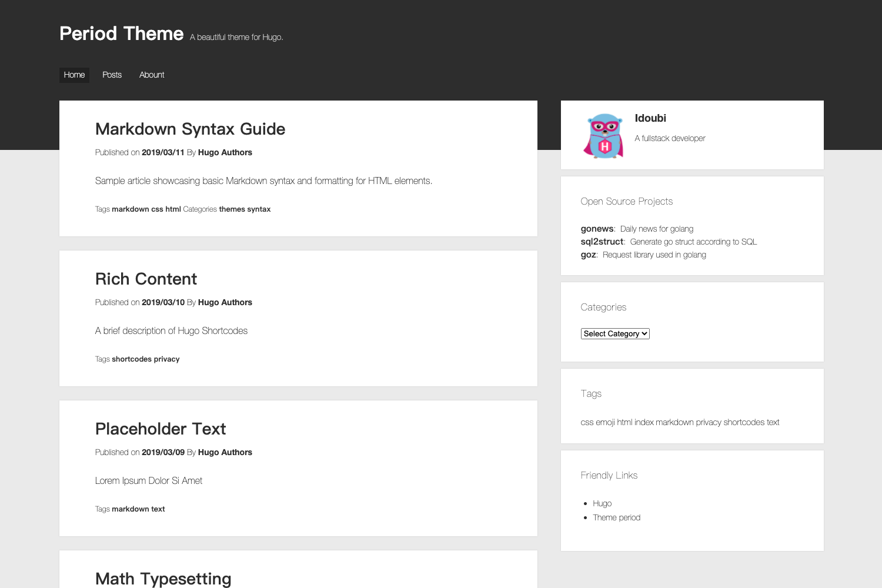Screen dimensions: 882x588
Task: Open the sql2struct project link
Action: tap(602, 242)
